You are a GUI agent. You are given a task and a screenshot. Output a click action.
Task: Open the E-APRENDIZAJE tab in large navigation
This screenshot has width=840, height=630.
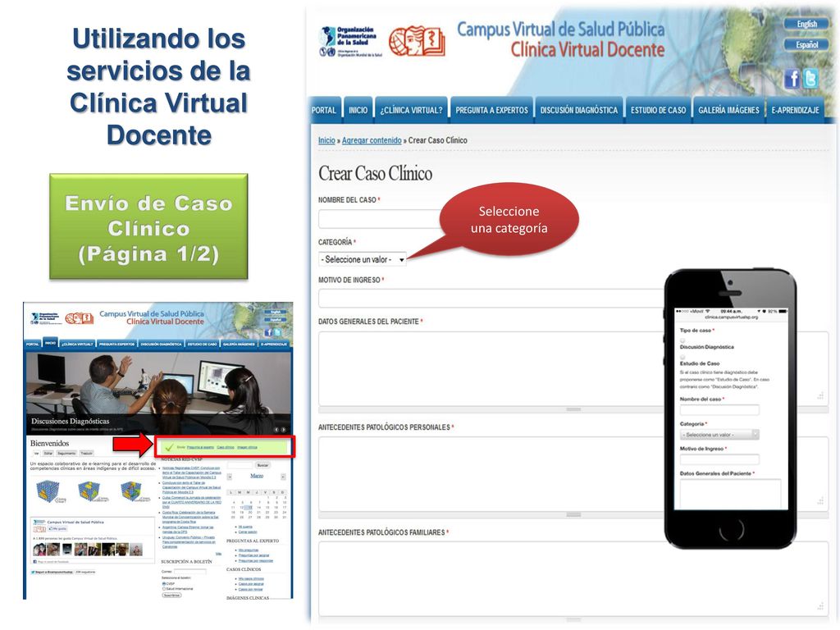point(796,110)
